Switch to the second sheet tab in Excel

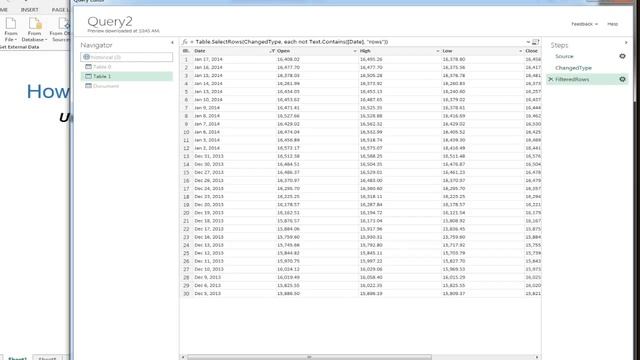tap(47, 358)
